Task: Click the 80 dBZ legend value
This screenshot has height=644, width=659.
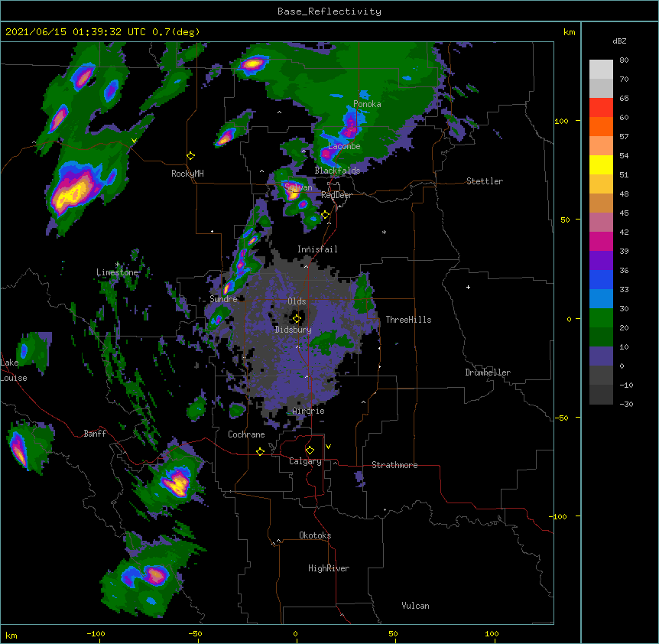Action: (624, 60)
